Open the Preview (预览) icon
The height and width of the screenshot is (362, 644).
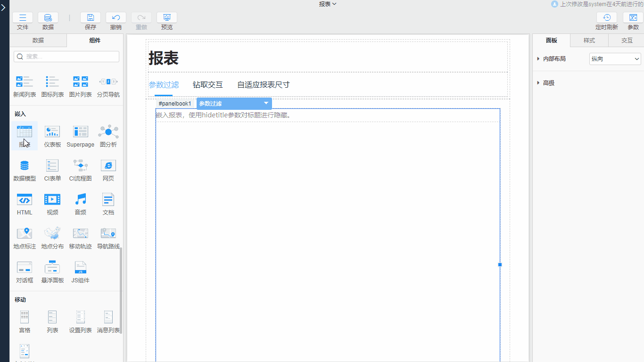[167, 18]
